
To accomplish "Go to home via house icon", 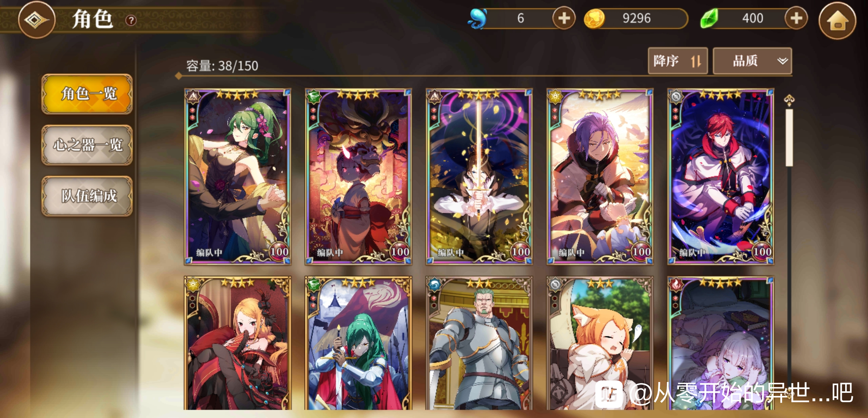I will pyautogui.click(x=837, y=20).
